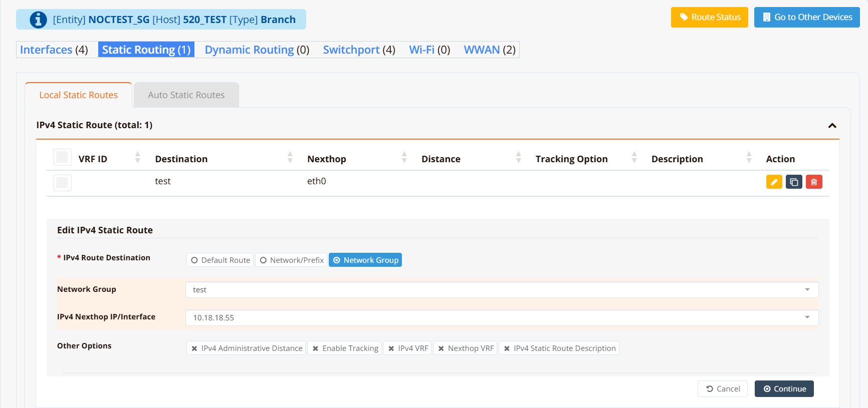Select the Default Route radio option
This screenshot has height=408, width=868.
[x=220, y=260]
